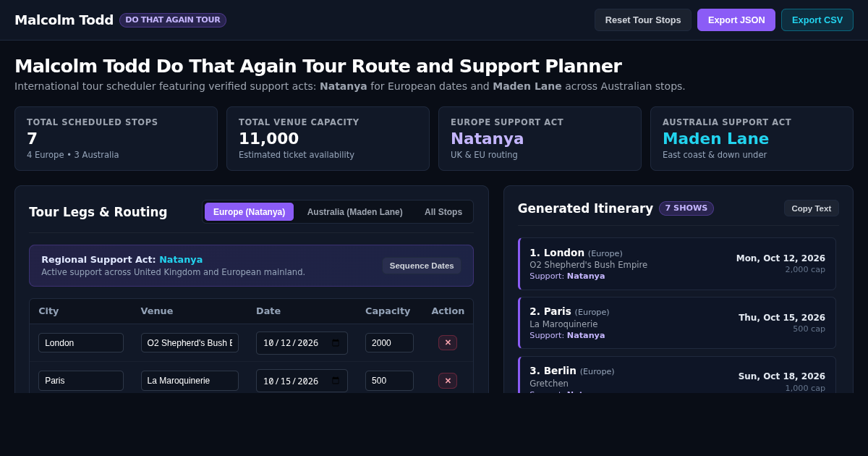Click the Sequence Dates button

click(422, 266)
